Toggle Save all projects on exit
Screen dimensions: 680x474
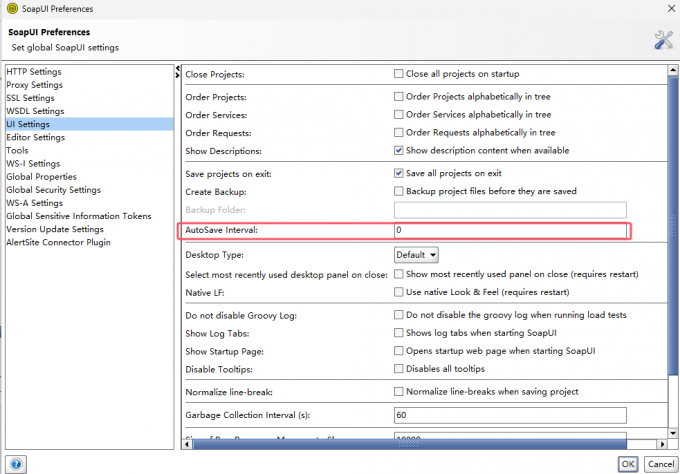(x=399, y=173)
